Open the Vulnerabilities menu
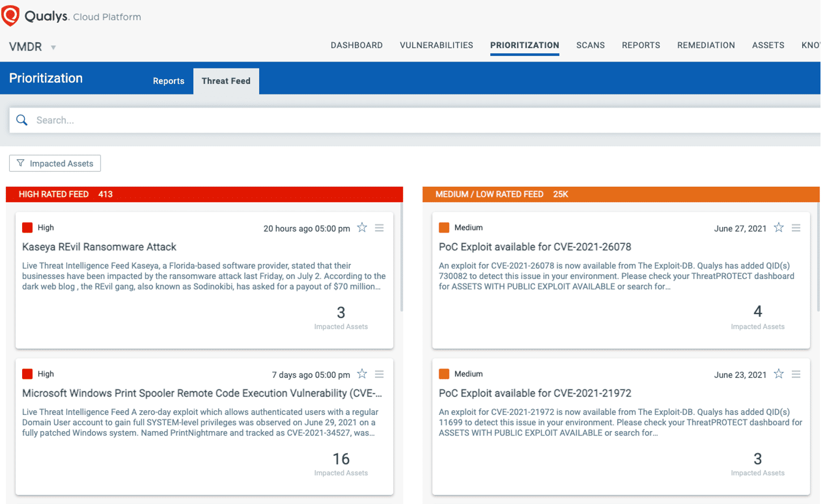Screen dimensions: 821x504 point(436,45)
